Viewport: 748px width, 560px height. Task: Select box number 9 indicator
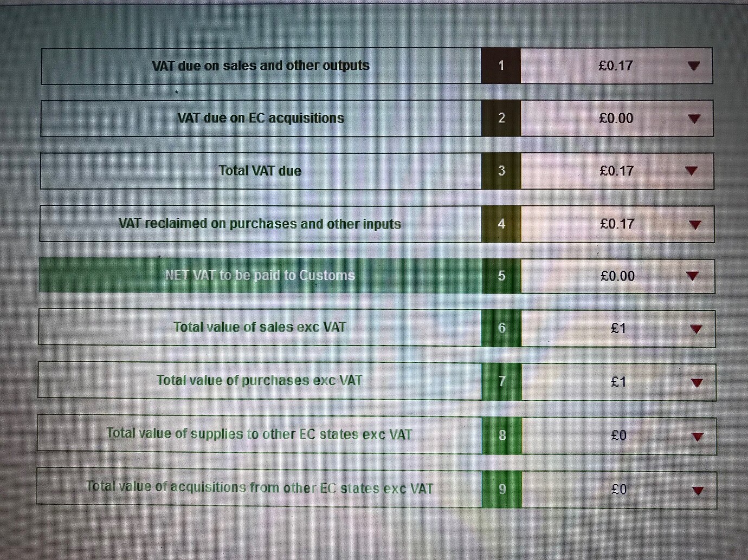tap(501, 490)
